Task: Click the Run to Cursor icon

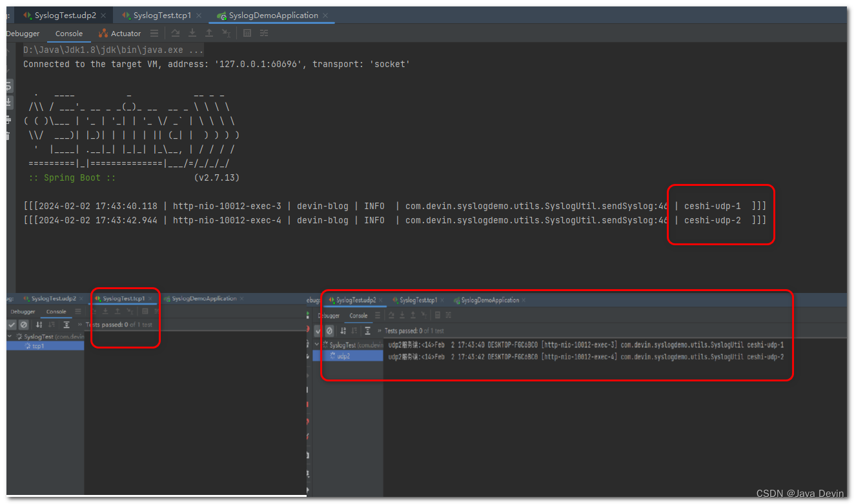Action: [225, 34]
